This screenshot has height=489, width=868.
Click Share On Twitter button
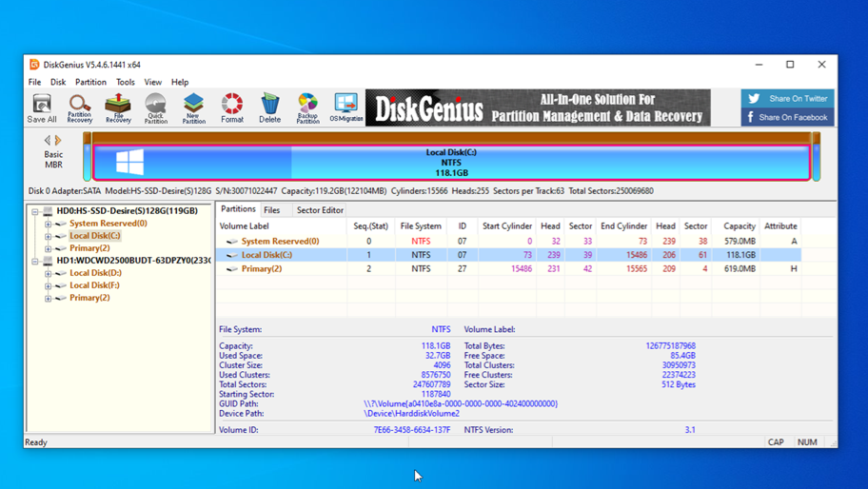(x=788, y=98)
